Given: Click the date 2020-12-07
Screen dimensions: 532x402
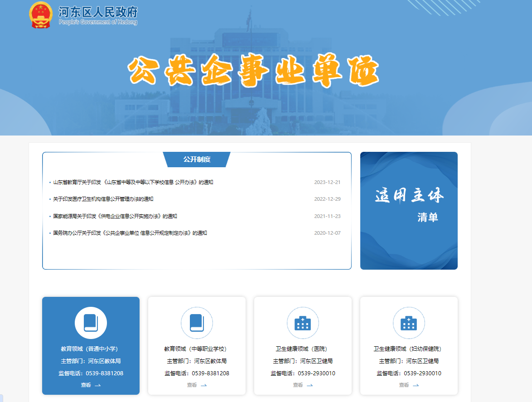Looking at the screenshot, I should pyautogui.click(x=328, y=233).
